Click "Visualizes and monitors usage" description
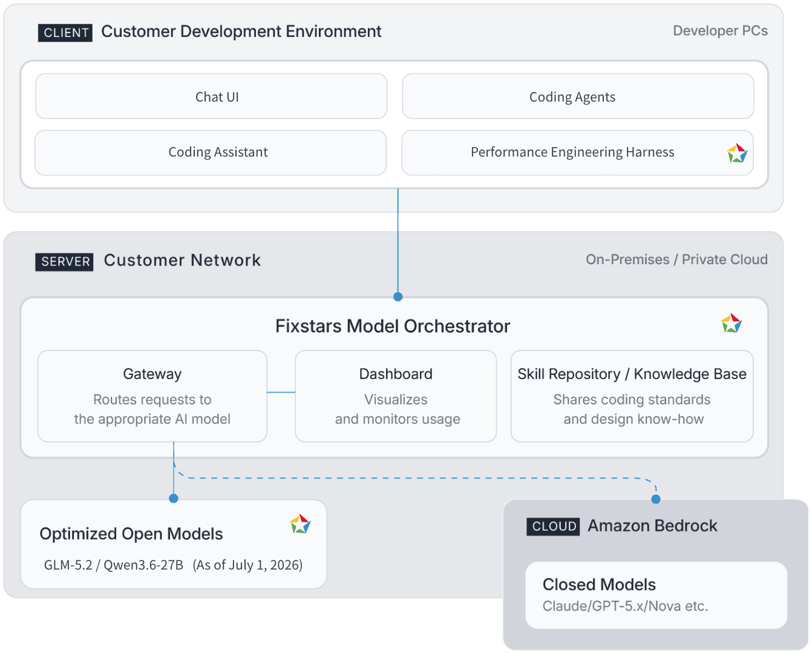This screenshot has height=653, width=812. 398,409
